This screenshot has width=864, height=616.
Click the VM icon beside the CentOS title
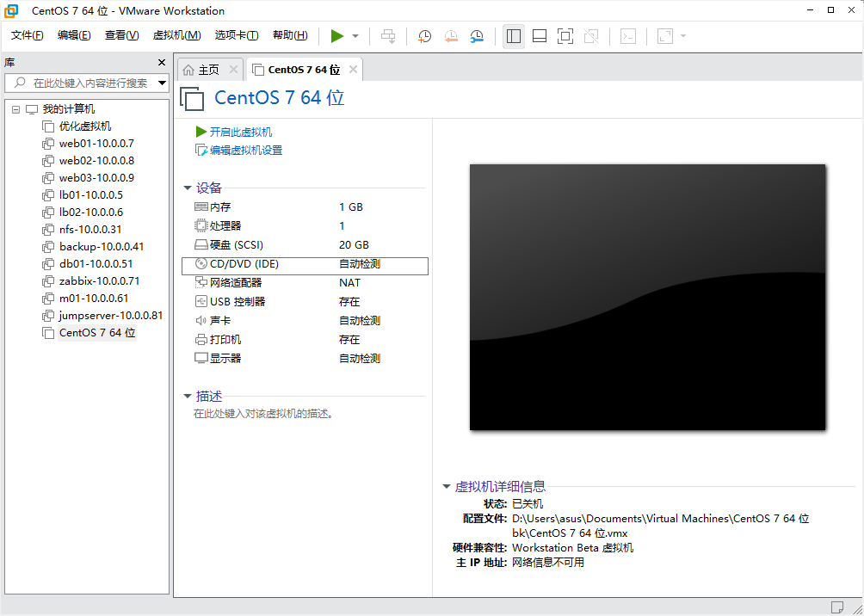point(192,99)
